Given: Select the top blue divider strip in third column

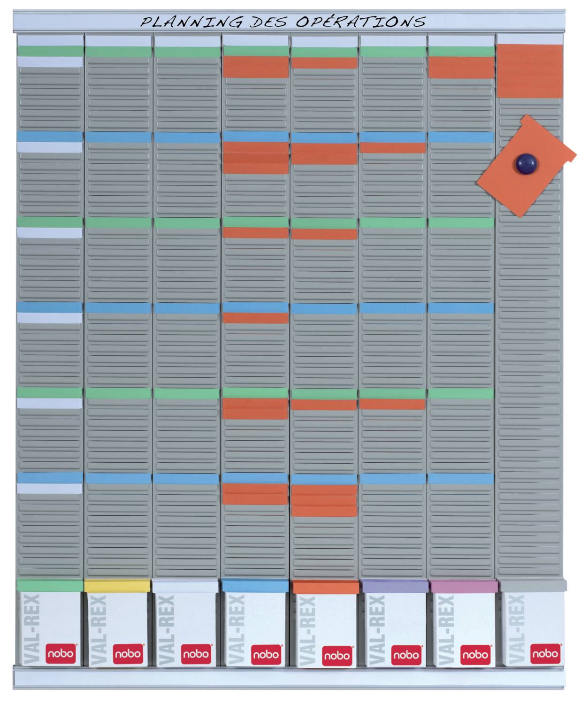Looking at the screenshot, I should pos(187,138).
